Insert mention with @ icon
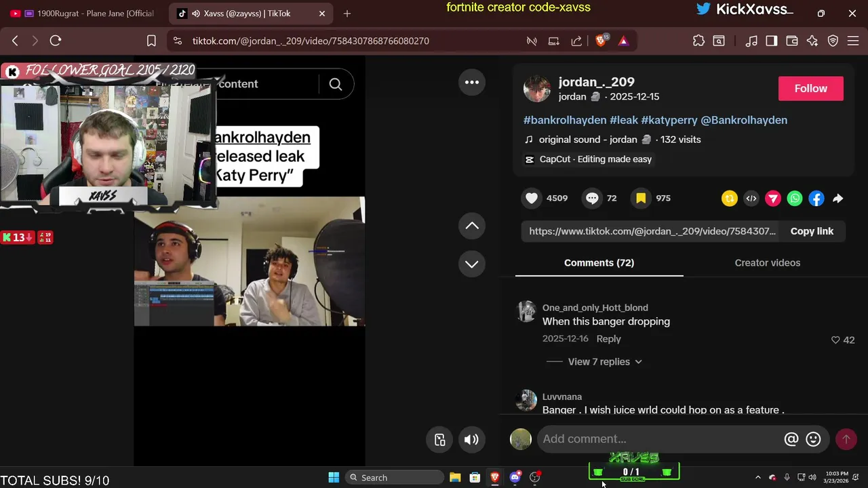This screenshot has height=488, width=868. pyautogui.click(x=791, y=439)
